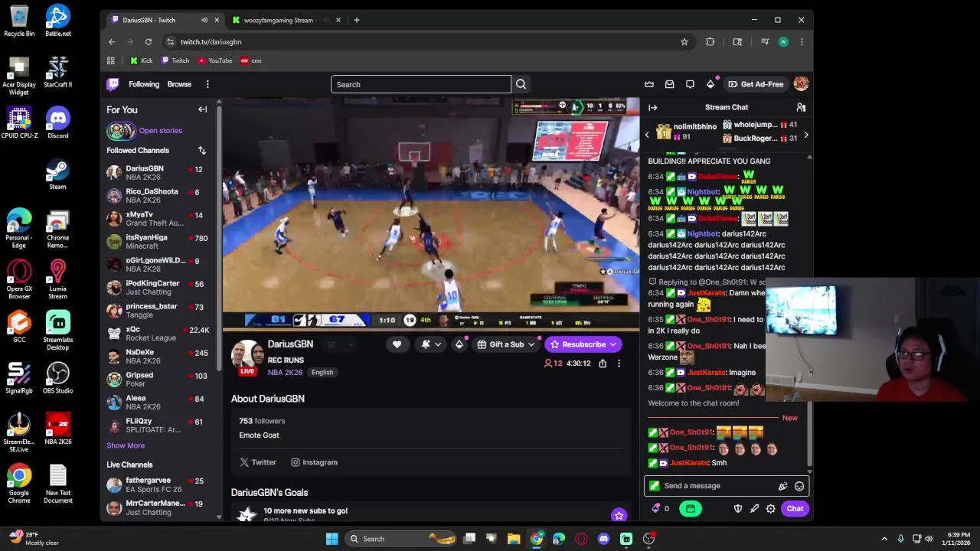Open emote picker in chat box
The height and width of the screenshot is (551, 980).
tap(799, 486)
